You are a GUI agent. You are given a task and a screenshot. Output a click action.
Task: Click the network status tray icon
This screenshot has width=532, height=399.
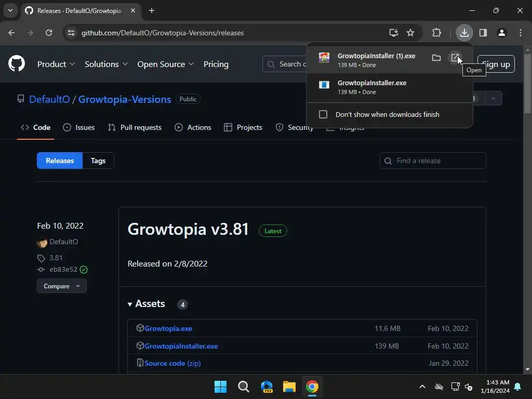pyautogui.click(x=455, y=387)
